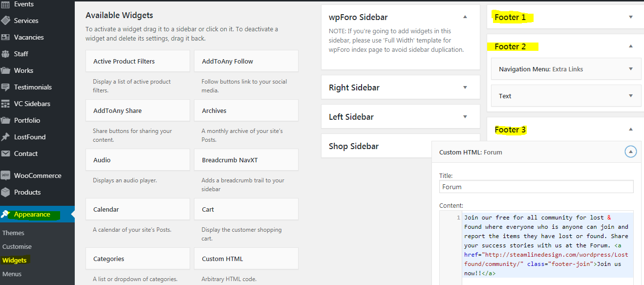
Task: Expand the Navigation Menu Extra Links widget
Action: coord(631,69)
